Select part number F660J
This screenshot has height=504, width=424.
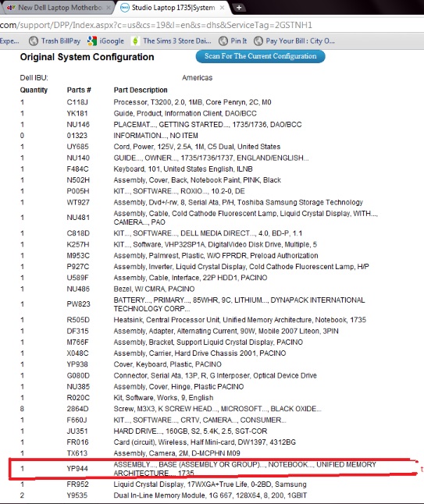coord(77,420)
